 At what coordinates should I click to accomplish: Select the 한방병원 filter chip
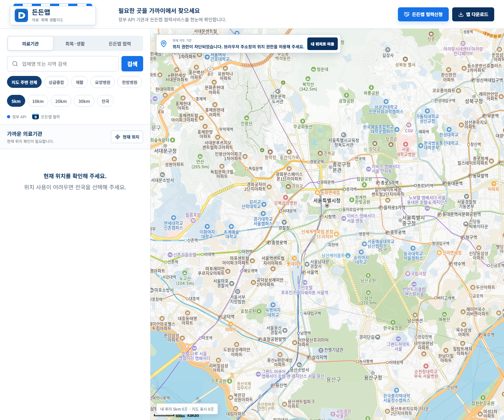(129, 82)
